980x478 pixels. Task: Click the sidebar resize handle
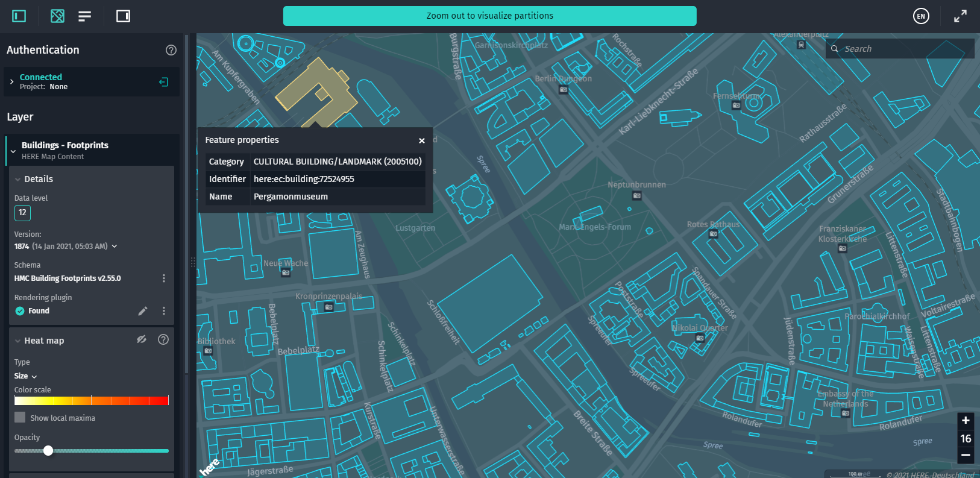(193, 262)
